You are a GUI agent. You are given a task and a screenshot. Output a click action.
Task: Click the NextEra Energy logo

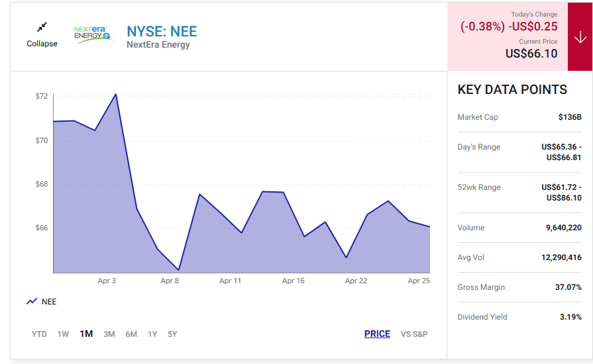tap(93, 34)
